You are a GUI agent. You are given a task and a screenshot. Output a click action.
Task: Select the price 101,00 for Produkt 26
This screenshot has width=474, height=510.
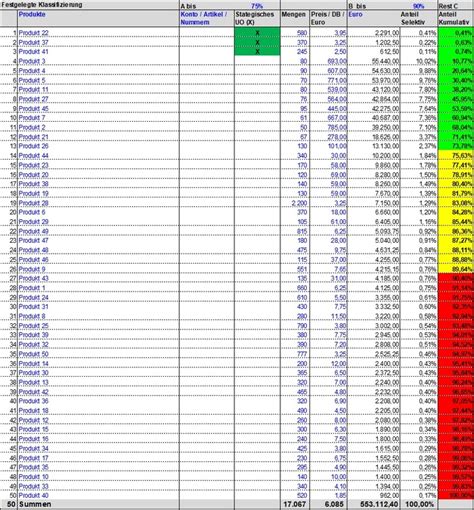tap(337, 146)
